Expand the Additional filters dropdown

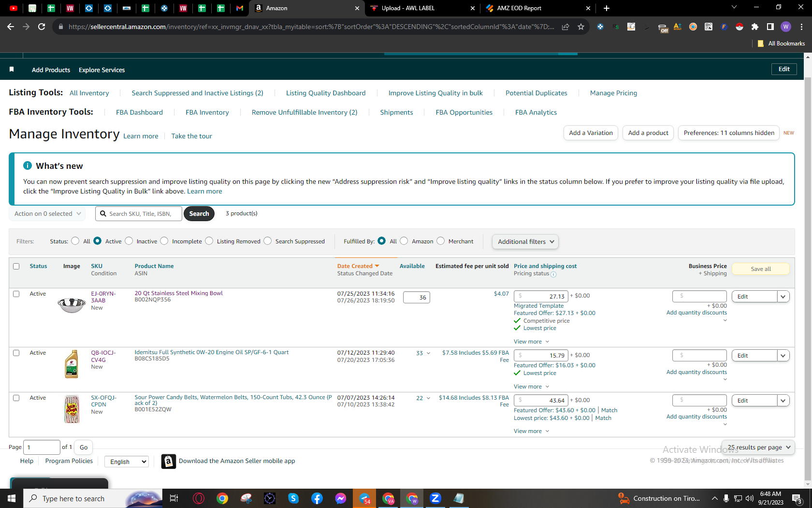525,242
